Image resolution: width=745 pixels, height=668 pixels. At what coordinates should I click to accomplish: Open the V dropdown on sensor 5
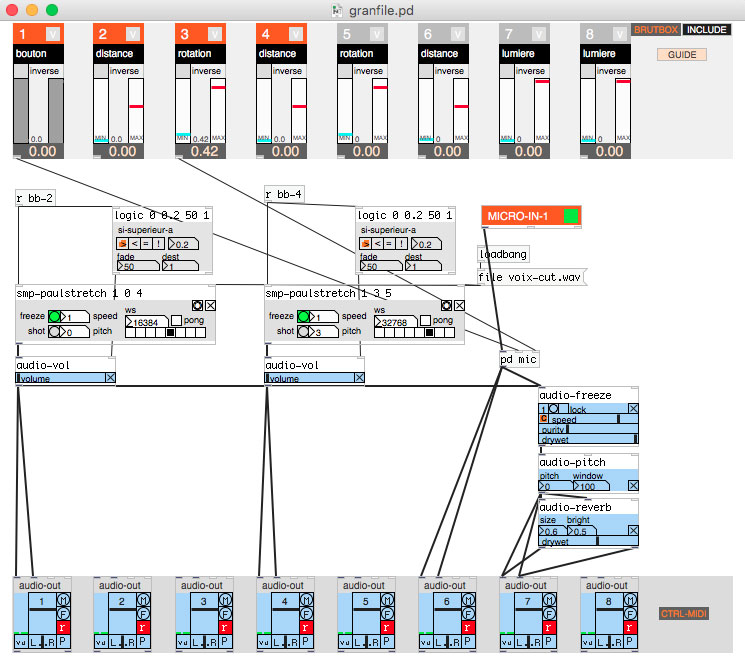[377, 34]
